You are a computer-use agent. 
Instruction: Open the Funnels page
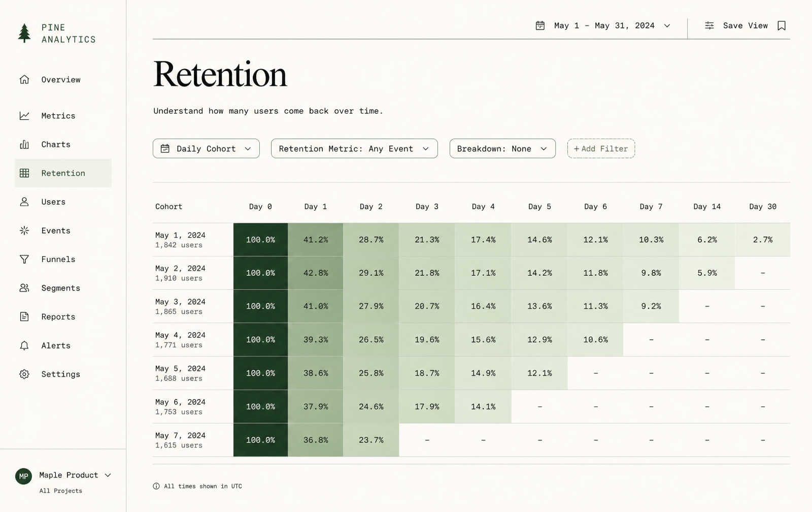click(63, 259)
